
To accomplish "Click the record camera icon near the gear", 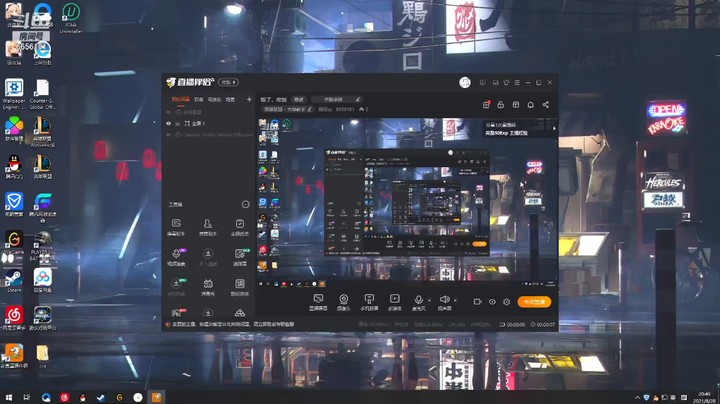I will [478, 302].
